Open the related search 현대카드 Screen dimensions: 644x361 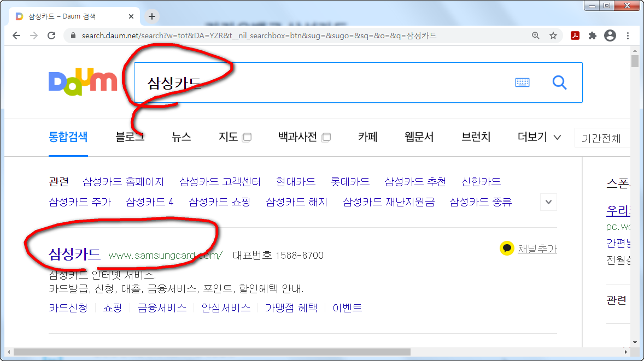(x=296, y=182)
